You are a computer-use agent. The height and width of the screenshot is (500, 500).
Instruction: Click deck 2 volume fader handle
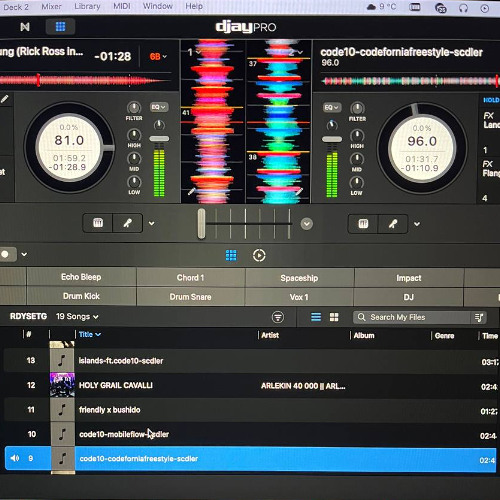click(332, 139)
